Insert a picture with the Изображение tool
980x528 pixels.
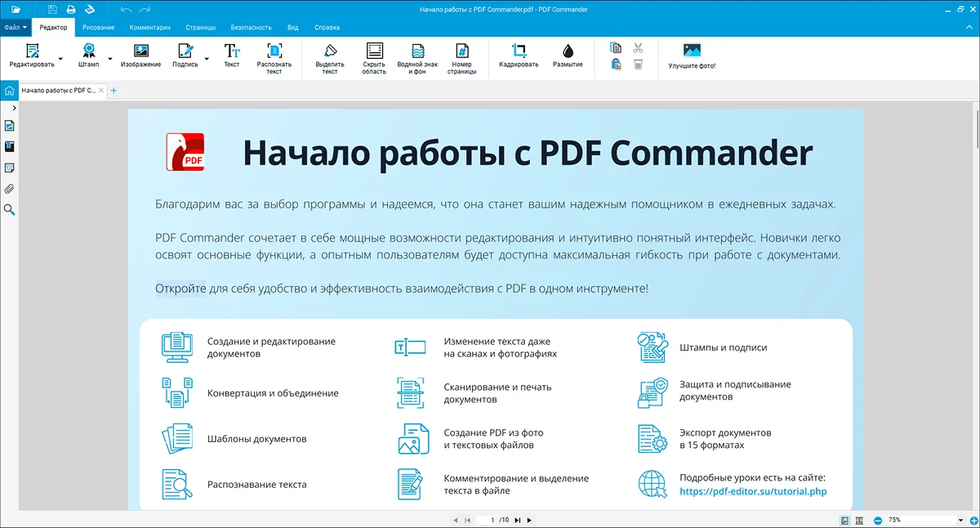point(140,56)
